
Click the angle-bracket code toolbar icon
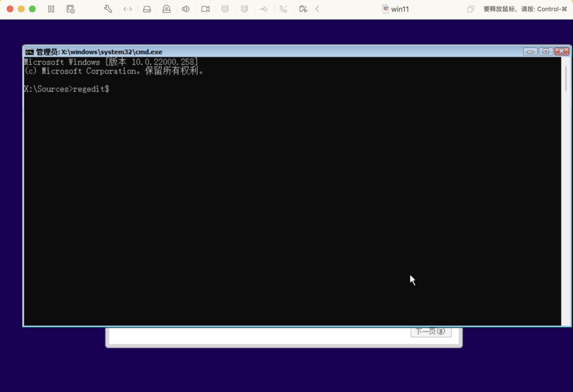pyautogui.click(x=128, y=9)
